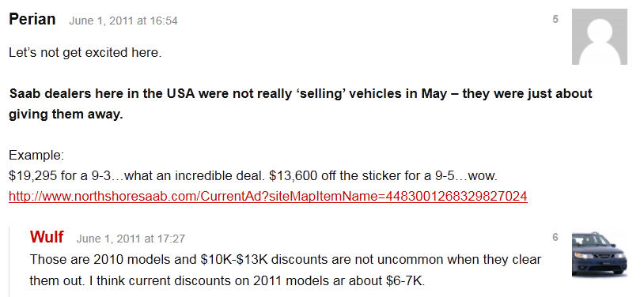Click the "Let's not get excited here" text

[85, 53]
